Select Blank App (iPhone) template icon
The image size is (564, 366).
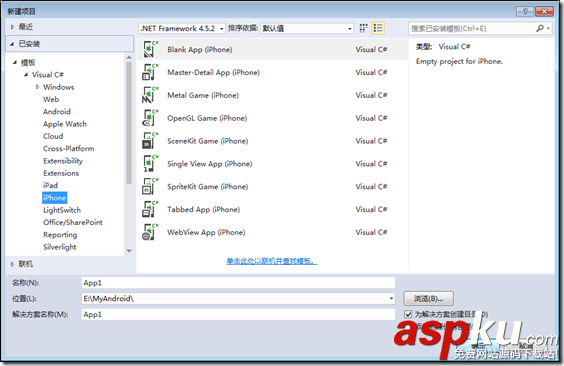click(150, 49)
